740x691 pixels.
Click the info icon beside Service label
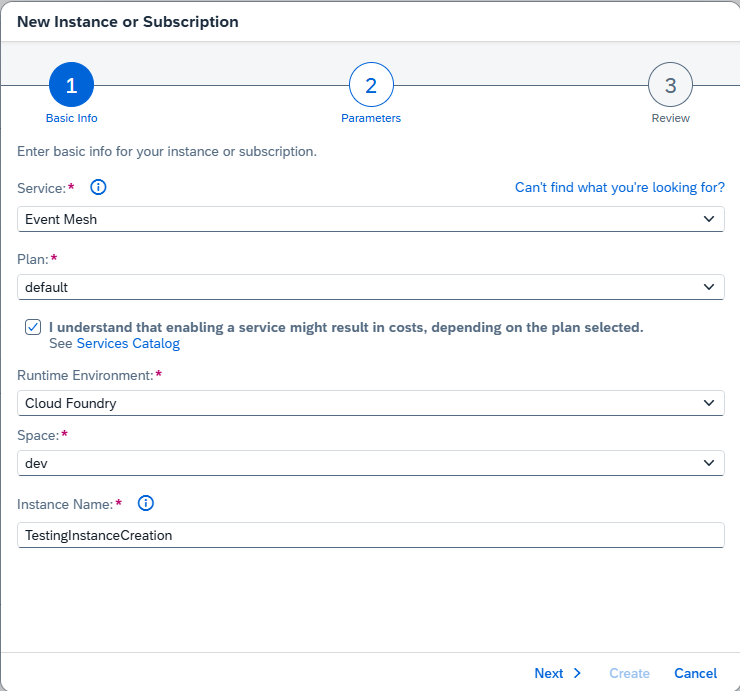(x=98, y=187)
